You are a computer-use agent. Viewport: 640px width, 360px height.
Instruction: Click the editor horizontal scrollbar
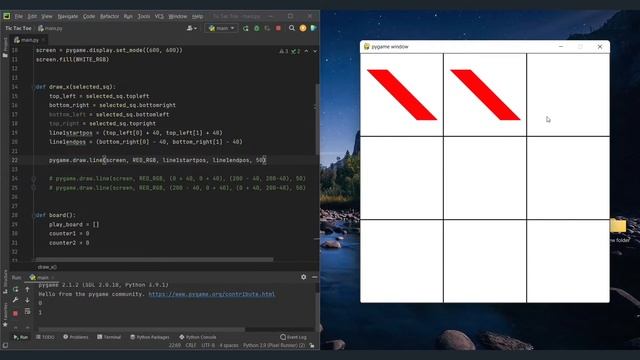tap(154, 260)
